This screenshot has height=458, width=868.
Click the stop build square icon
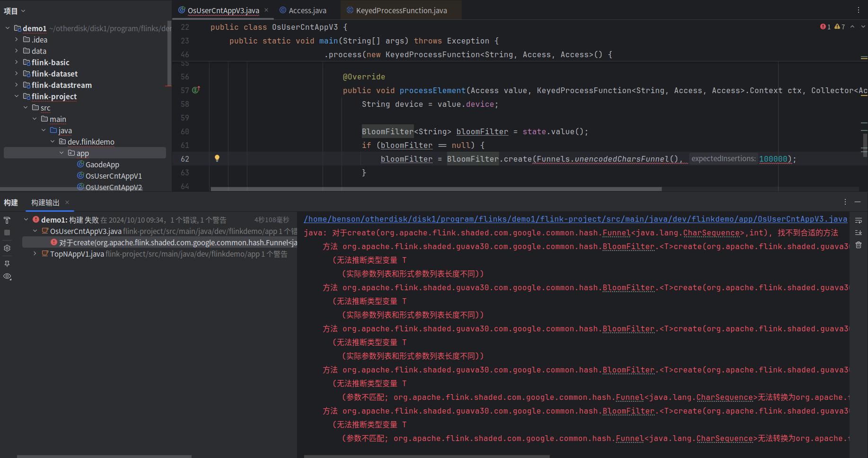point(7,233)
